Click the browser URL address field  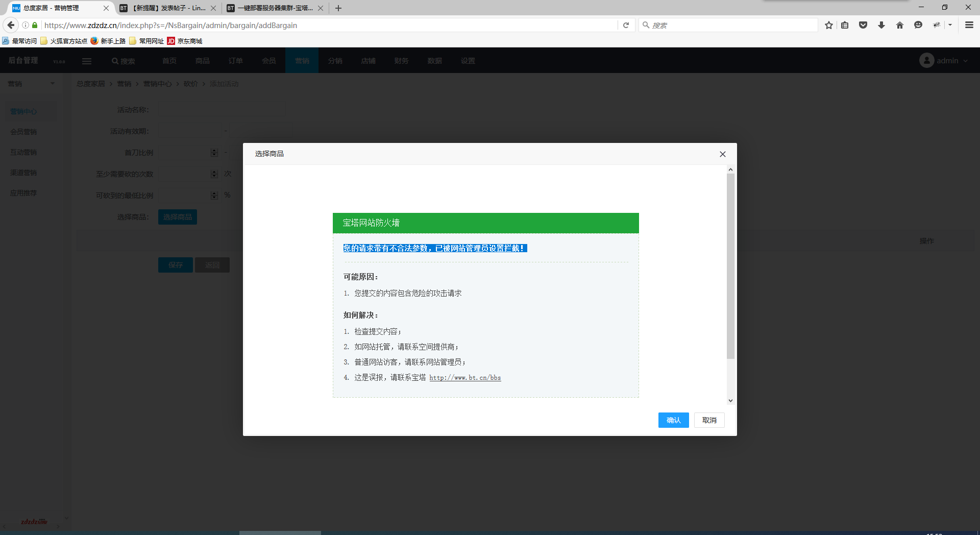[x=329, y=25]
